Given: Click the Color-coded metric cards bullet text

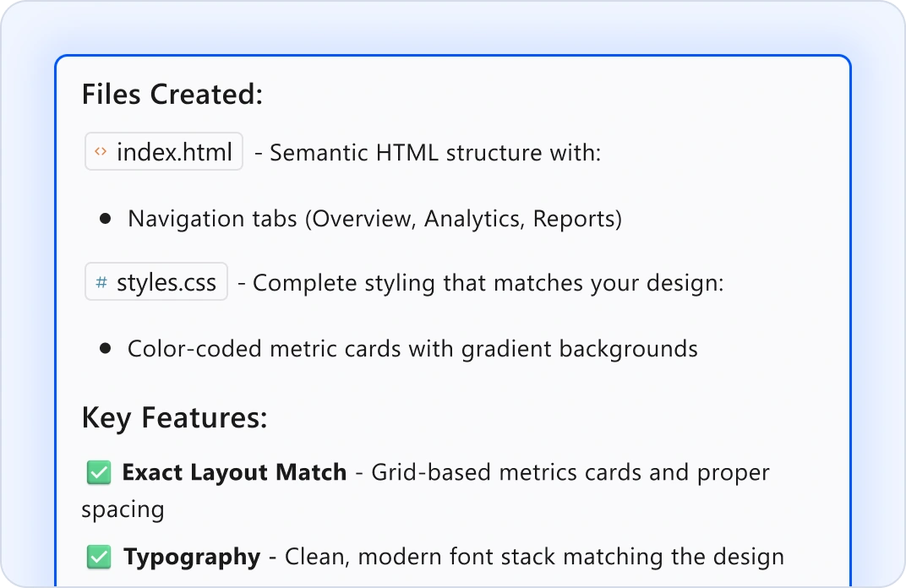Looking at the screenshot, I should (412, 348).
